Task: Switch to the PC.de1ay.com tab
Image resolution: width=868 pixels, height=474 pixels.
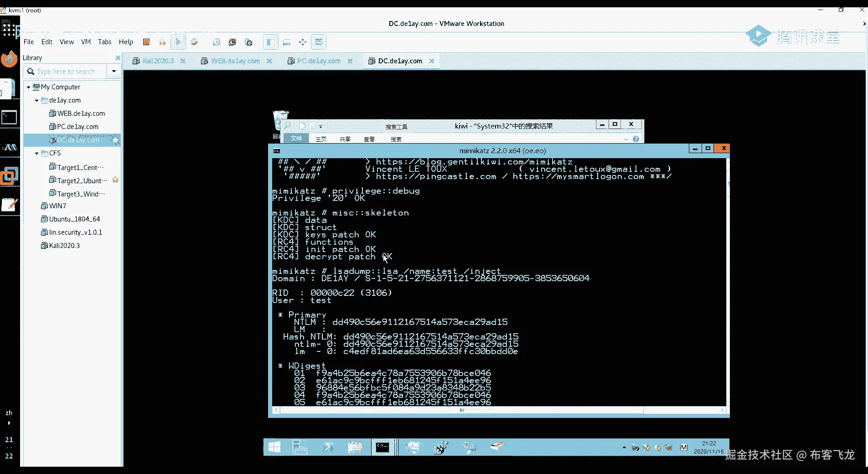Action: coord(315,61)
